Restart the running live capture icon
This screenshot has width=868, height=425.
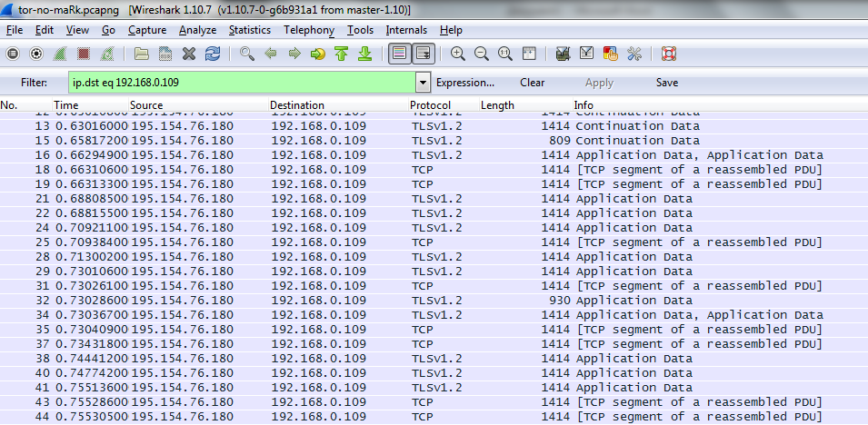click(107, 54)
